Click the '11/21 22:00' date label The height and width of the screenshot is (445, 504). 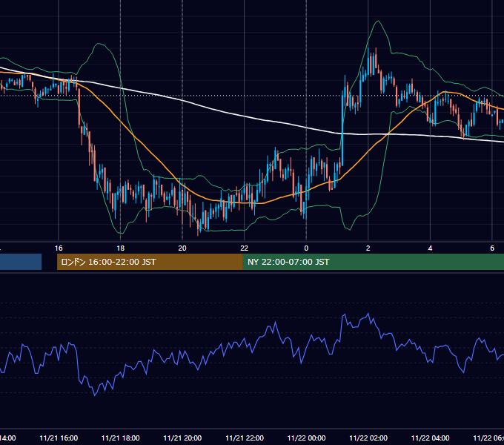click(245, 438)
